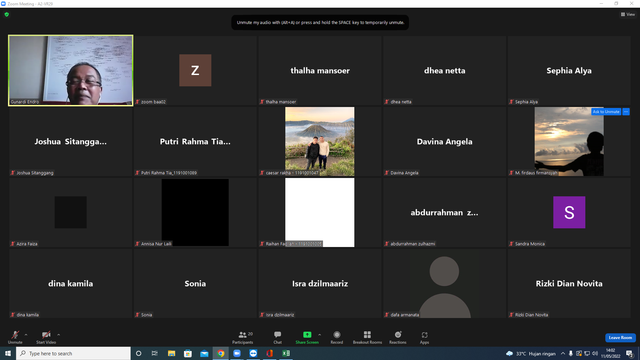Open Mail app from taskbar
This screenshot has width=640, height=360.
204,353
